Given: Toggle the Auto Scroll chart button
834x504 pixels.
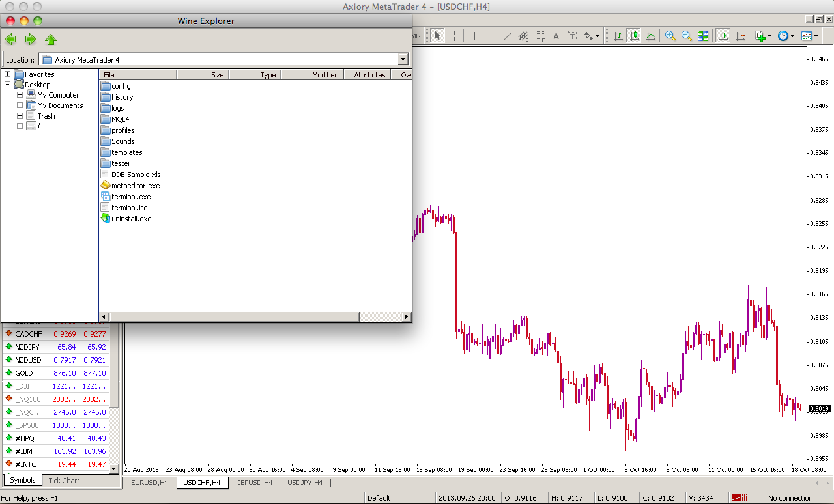Looking at the screenshot, I should (723, 36).
